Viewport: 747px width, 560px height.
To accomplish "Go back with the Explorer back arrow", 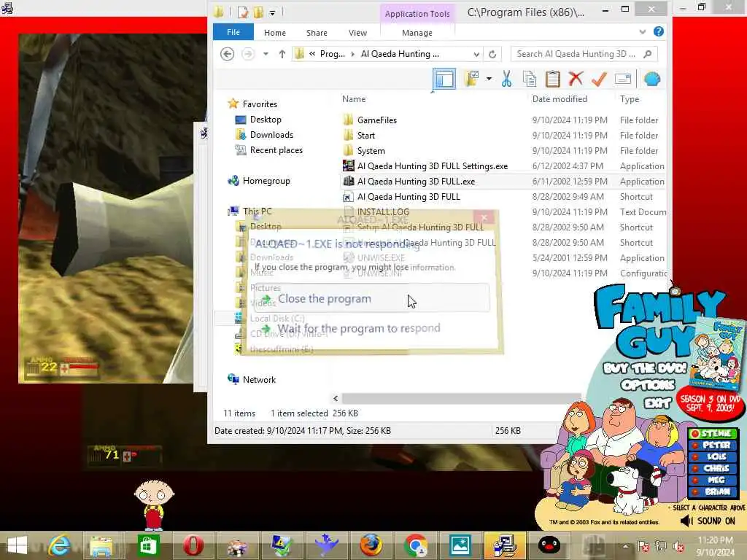I will pyautogui.click(x=228, y=54).
